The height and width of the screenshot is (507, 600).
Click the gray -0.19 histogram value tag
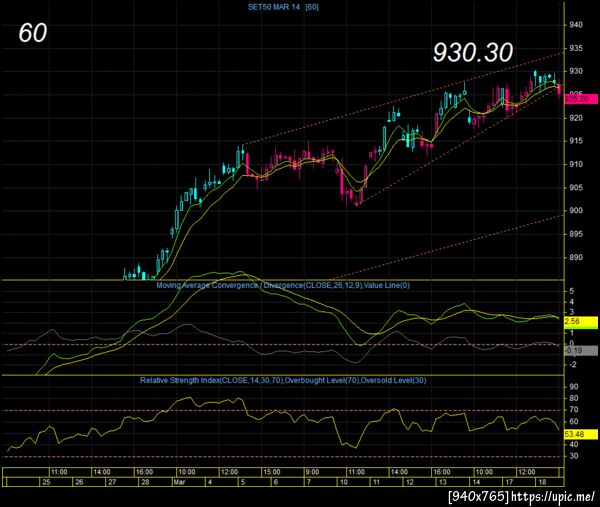581,350
